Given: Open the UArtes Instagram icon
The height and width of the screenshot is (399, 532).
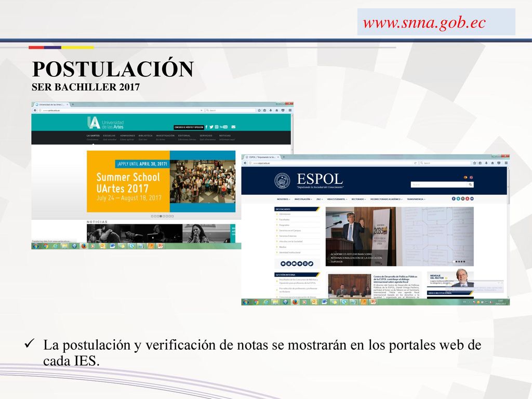Looking at the screenshot, I should [217, 127].
